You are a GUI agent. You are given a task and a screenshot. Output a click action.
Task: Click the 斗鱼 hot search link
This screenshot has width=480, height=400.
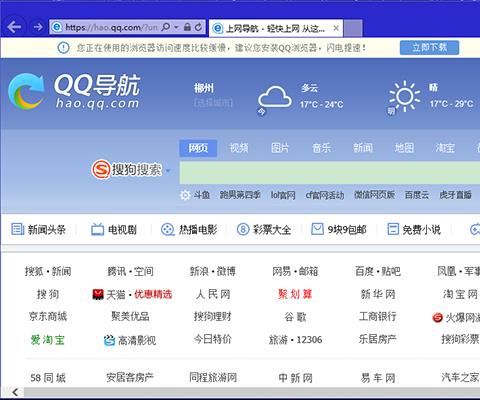click(202, 195)
